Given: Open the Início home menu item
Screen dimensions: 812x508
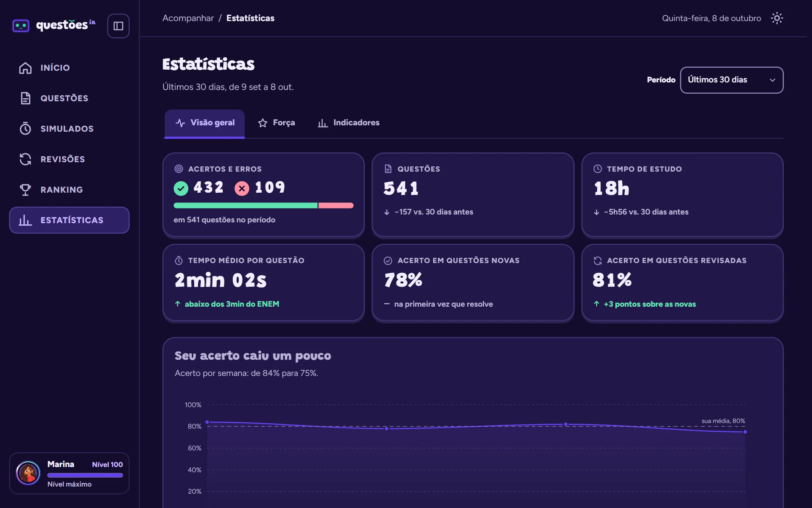Looking at the screenshot, I should tap(69, 68).
